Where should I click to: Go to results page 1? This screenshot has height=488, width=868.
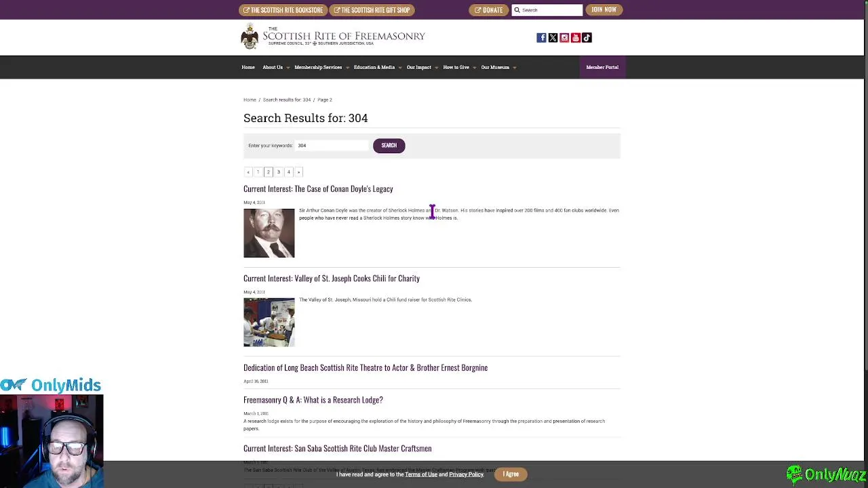(x=258, y=172)
